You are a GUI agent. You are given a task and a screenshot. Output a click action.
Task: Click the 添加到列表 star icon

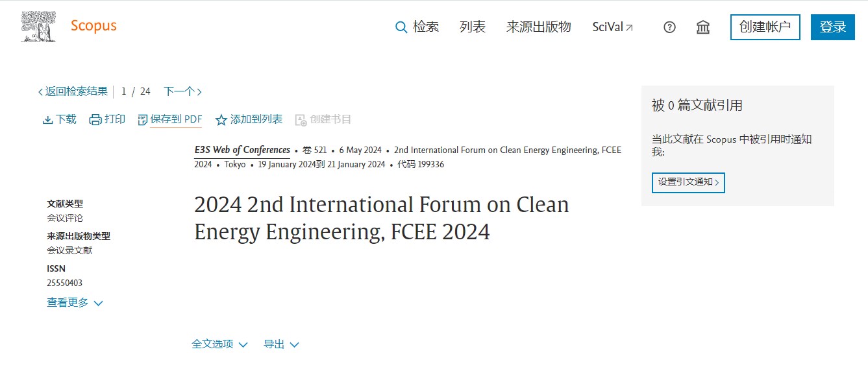tap(221, 120)
